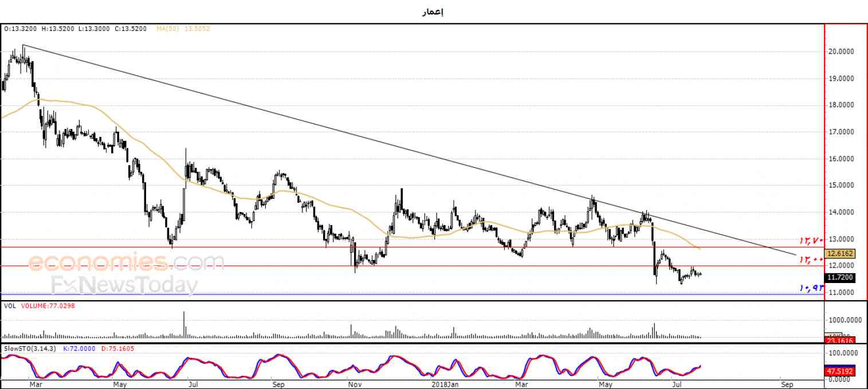
Task: Click the 19.0000 price axis label
Action: pos(841,78)
